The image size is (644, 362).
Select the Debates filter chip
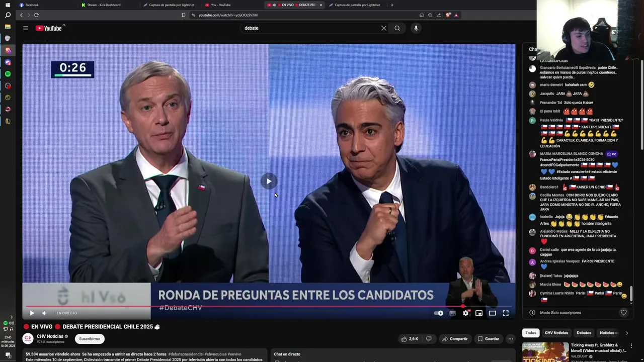click(584, 333)
